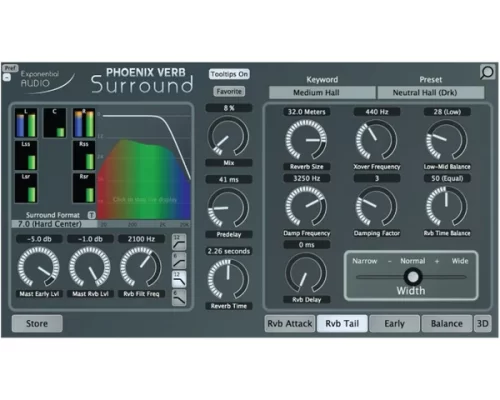Click the T icon next to Surround Format
Viewport: 500px width, 400px height.
[91, 215]
